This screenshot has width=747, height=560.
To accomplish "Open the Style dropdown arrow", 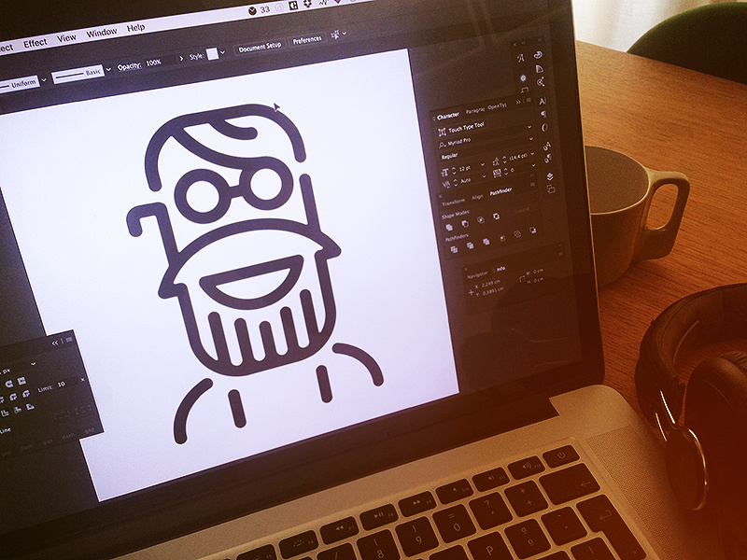I will pyautogui.click(x=222, y=52).
